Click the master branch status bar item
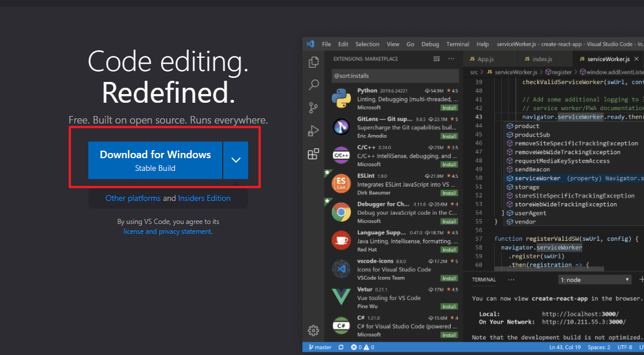Image resolution: width=644 pixels, height=355 pixels. [320, 347]
